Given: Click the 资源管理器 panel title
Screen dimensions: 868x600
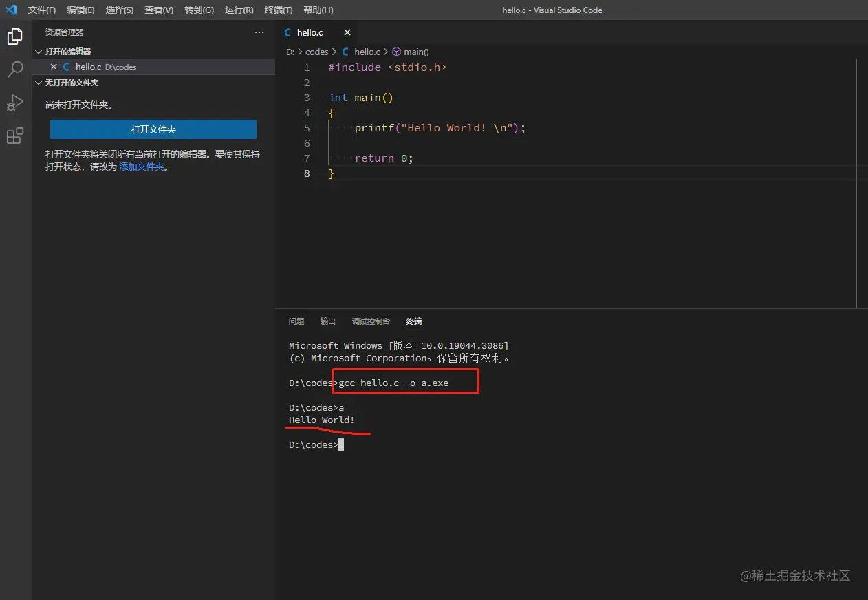Looking at the screenshot, I should pyautogui.click(x=64, y=32).
